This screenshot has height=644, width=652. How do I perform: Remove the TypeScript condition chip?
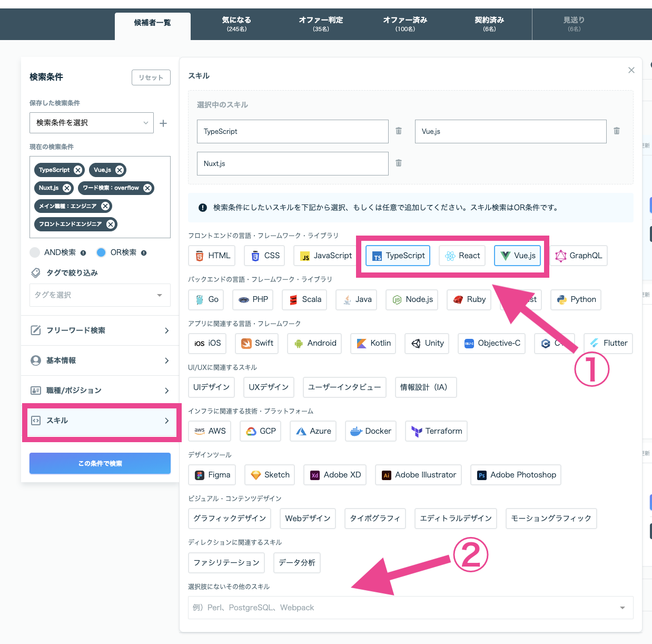tap(78, 170)
